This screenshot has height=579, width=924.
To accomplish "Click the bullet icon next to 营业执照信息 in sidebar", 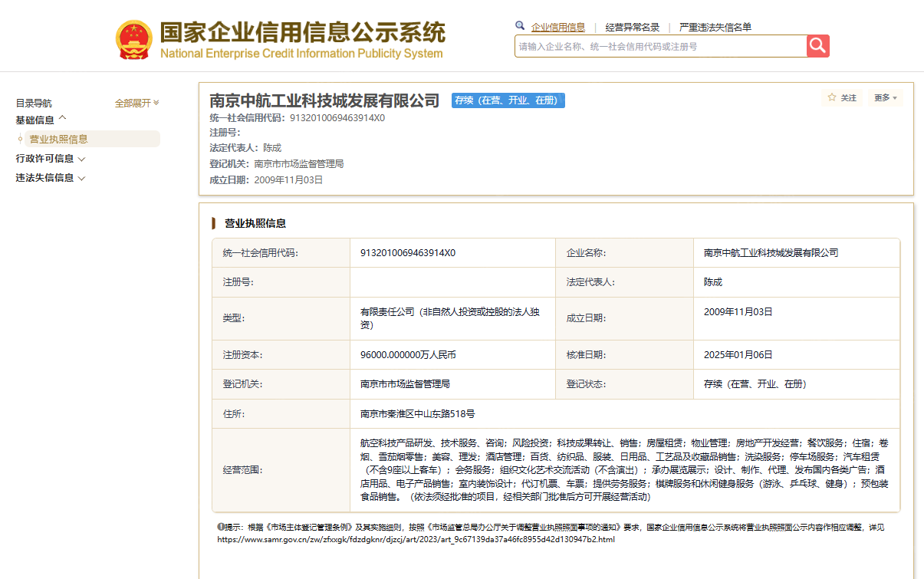I will point(20,139).
